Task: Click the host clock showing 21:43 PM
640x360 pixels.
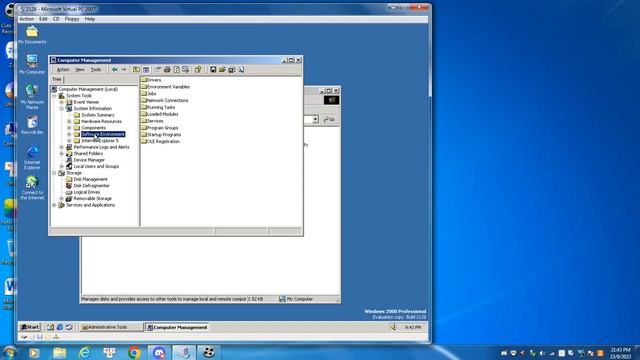Action: click(x=620, y=353)
